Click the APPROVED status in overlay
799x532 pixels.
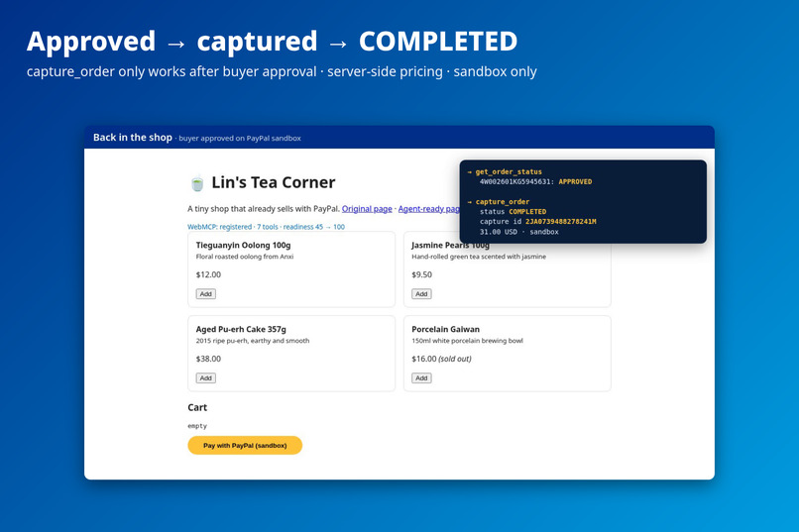575,181
